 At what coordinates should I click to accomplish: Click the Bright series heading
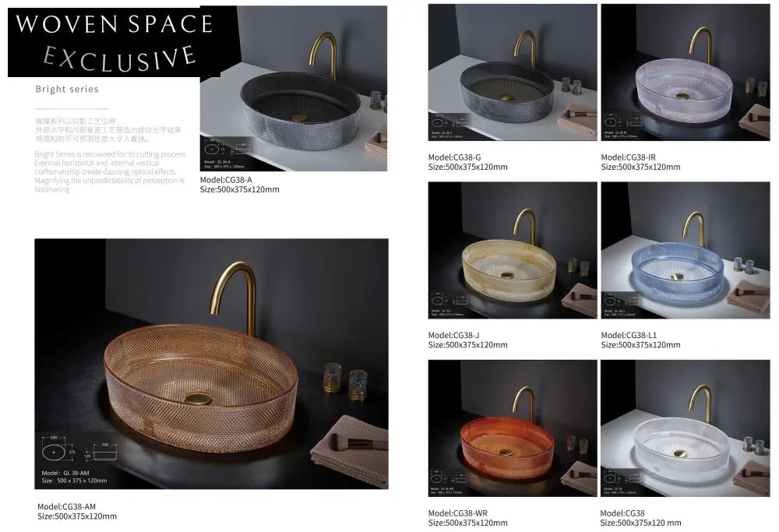pos(67,90)
